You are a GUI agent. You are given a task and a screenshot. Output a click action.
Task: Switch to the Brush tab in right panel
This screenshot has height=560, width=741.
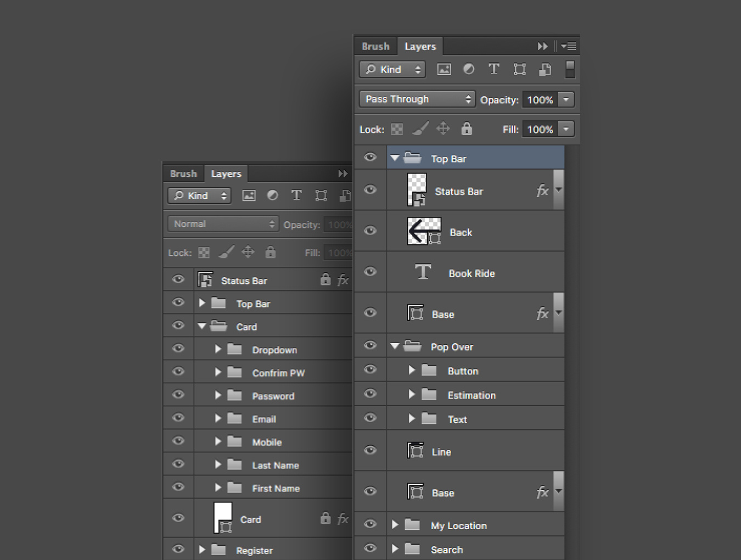coord(375,47)
